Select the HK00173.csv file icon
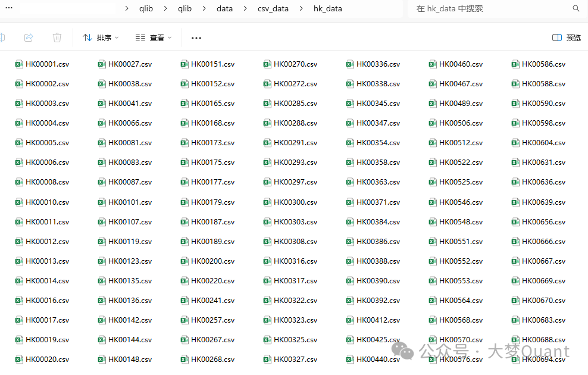 (184, 143)
